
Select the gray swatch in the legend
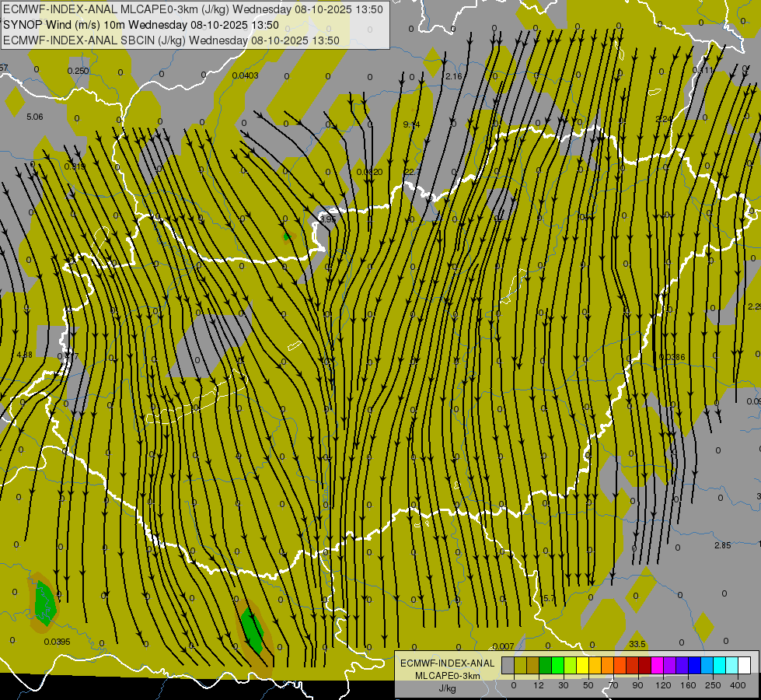pos(508,665)
